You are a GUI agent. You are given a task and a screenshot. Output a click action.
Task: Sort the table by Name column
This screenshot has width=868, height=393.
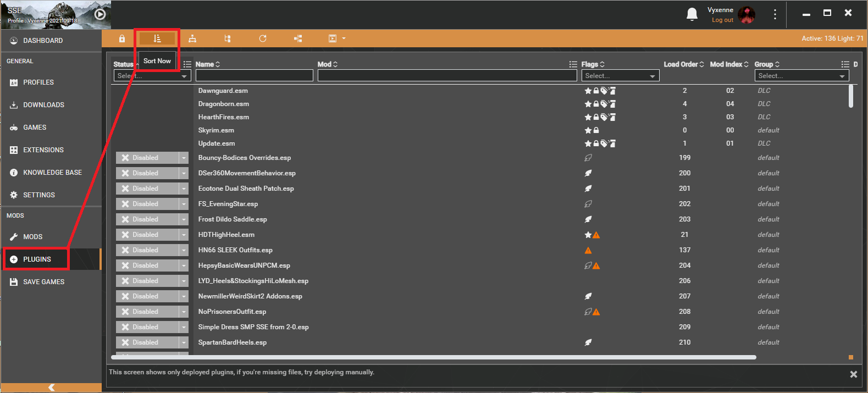pos(208,64)
